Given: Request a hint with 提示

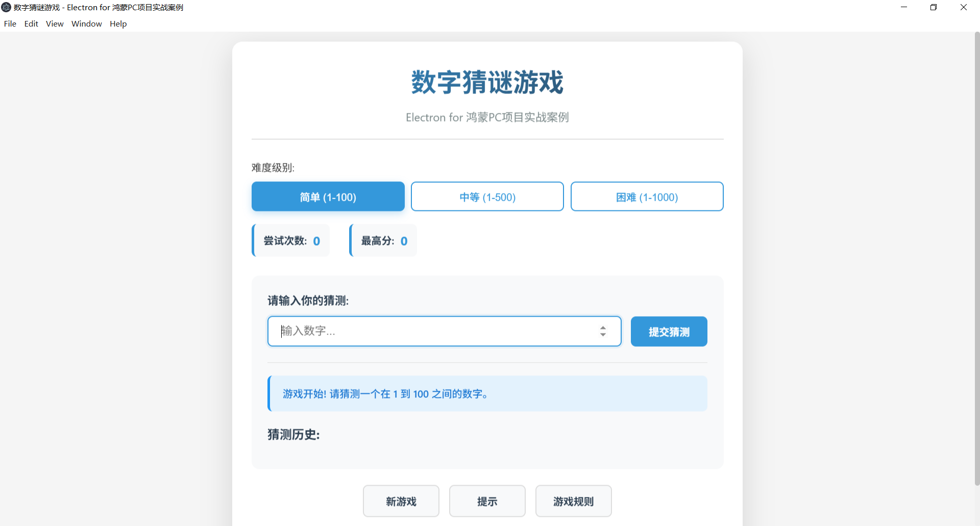Looking at the screenshot, I should [x=487, y=501].
